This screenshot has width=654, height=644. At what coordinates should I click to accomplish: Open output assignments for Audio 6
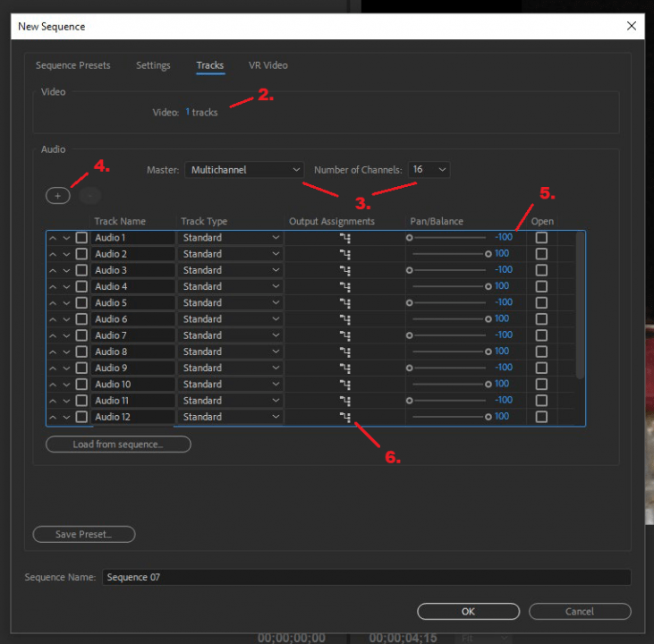pos(345,319)
